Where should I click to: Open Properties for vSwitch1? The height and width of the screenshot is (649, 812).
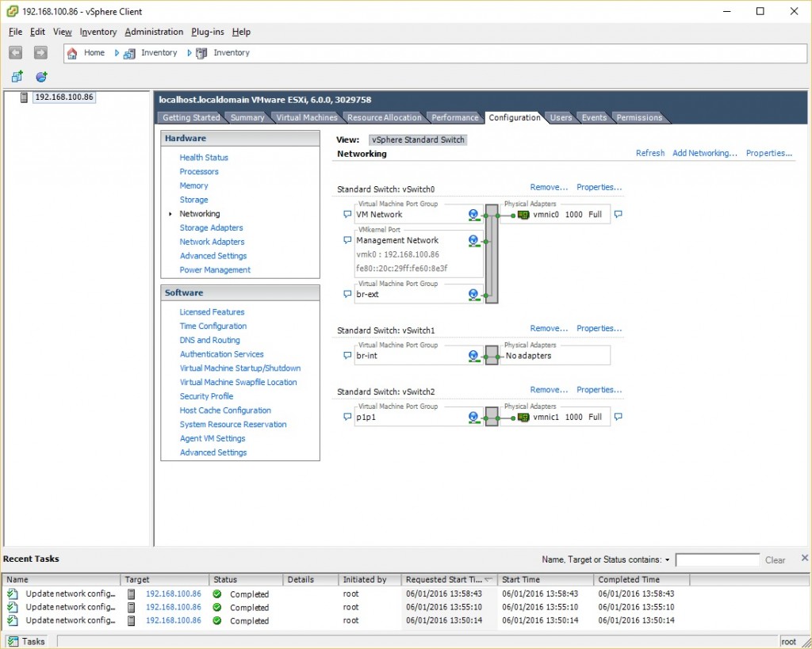pos(599,328)
